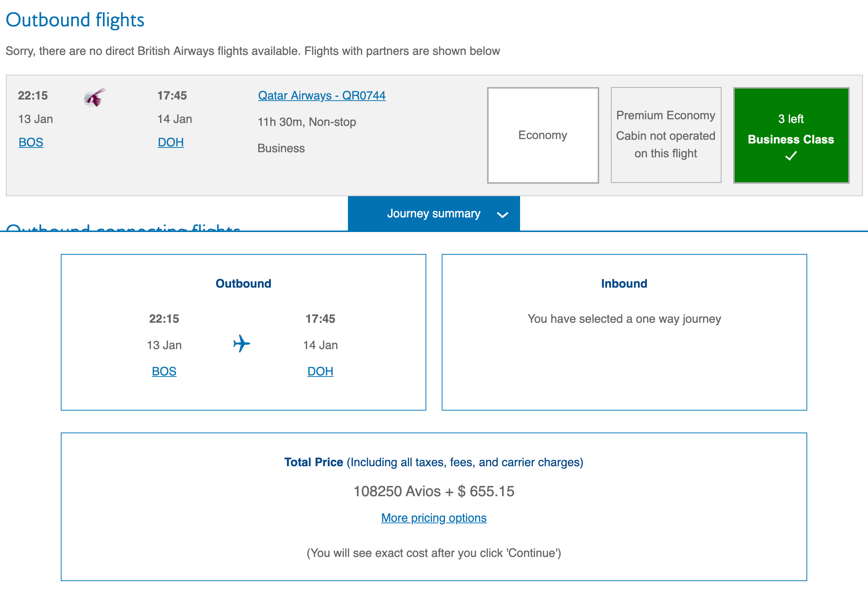Collapse the Journey summary panel
The width and height of the screenshot is (868, 595).
pyautogui.click(x=434, y=213)
